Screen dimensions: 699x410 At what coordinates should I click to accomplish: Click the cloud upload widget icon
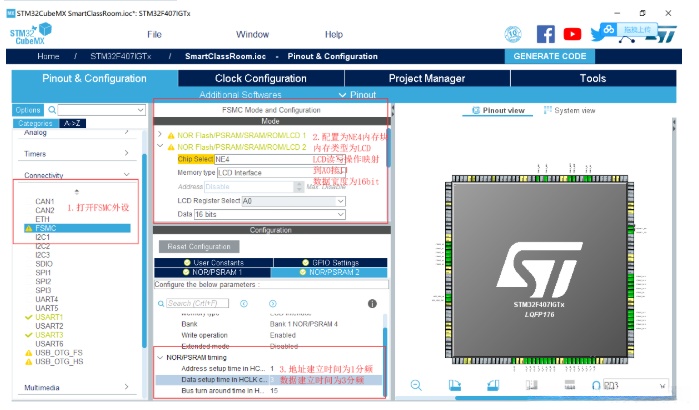click(x=609, y=30)
